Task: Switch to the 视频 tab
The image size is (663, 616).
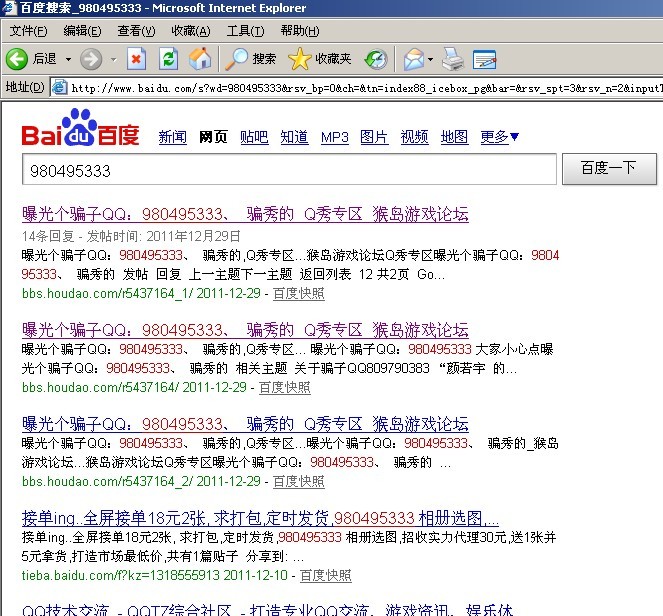Action: [414, 137]
